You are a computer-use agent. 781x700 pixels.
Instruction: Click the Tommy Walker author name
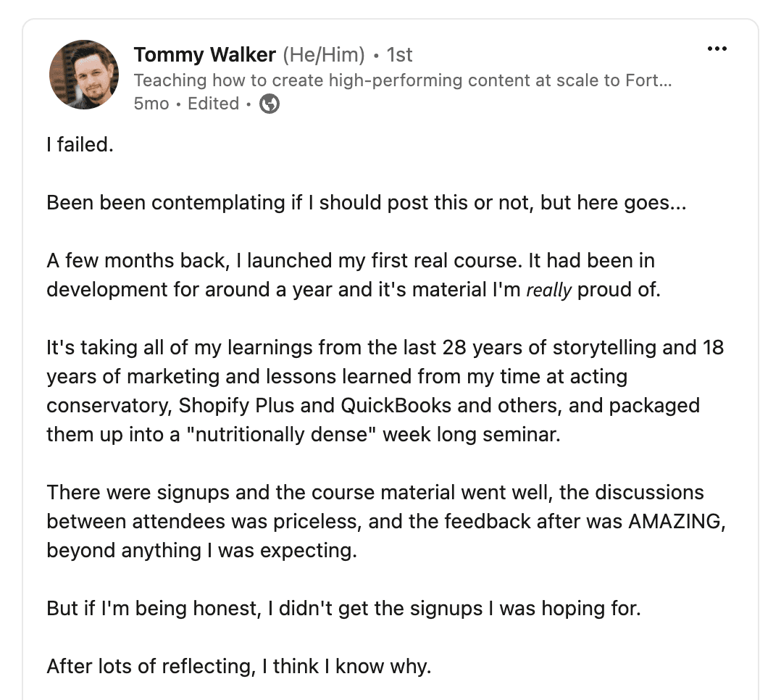(x=204, y=54)
